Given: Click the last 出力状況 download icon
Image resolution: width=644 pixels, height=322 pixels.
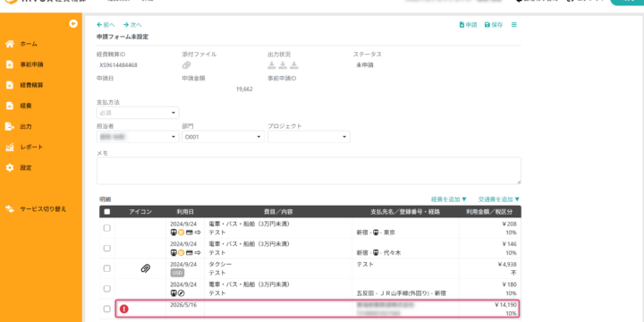Looking at the screenshot, I should point(294,65).
